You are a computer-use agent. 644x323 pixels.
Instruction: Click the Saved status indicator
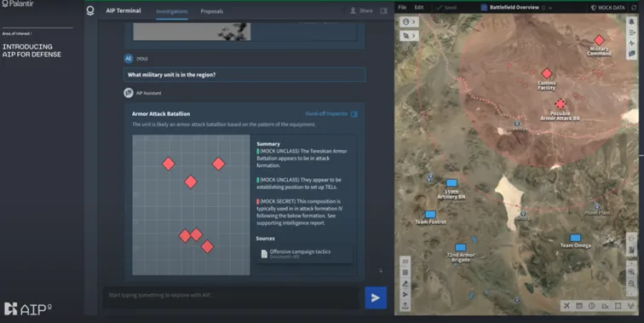[446, 8]
